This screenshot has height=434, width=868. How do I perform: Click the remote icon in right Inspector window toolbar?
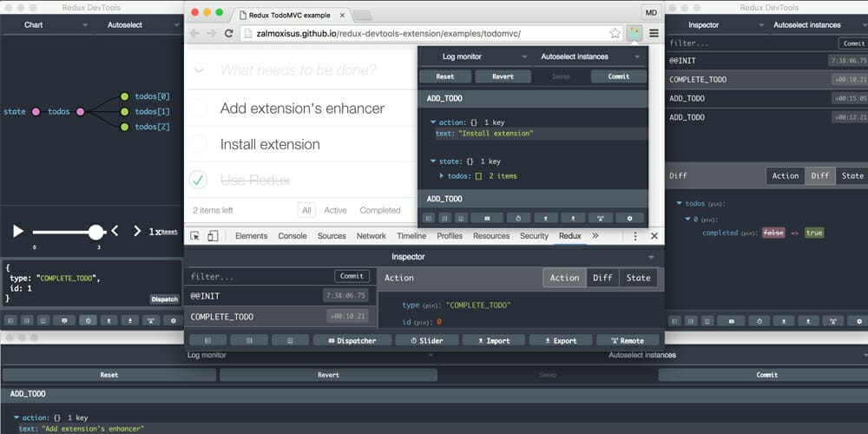[x=833, y=321]
